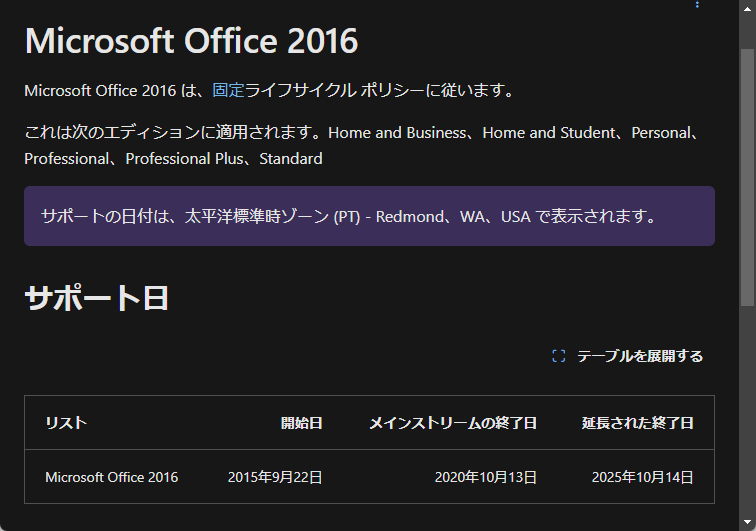The height and width of the screenshot is (531, 756).
Task: Click the サポート日 section heading
Action: (96, 298)
